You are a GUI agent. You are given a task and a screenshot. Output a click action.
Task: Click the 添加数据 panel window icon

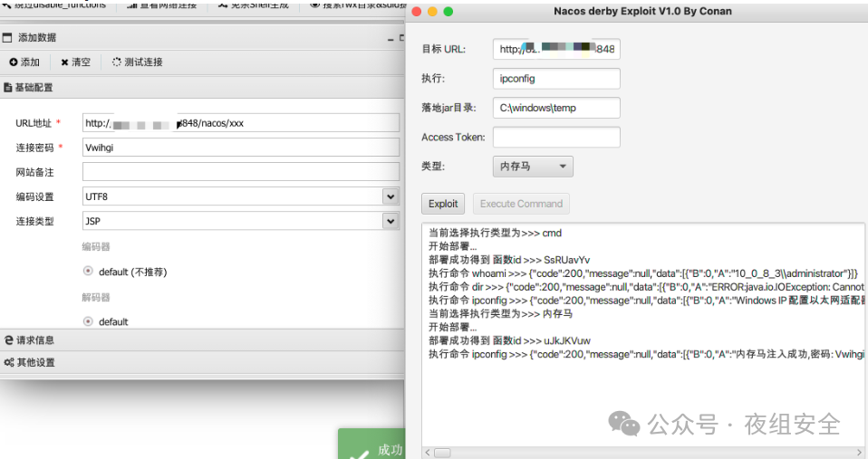point(6,38)
